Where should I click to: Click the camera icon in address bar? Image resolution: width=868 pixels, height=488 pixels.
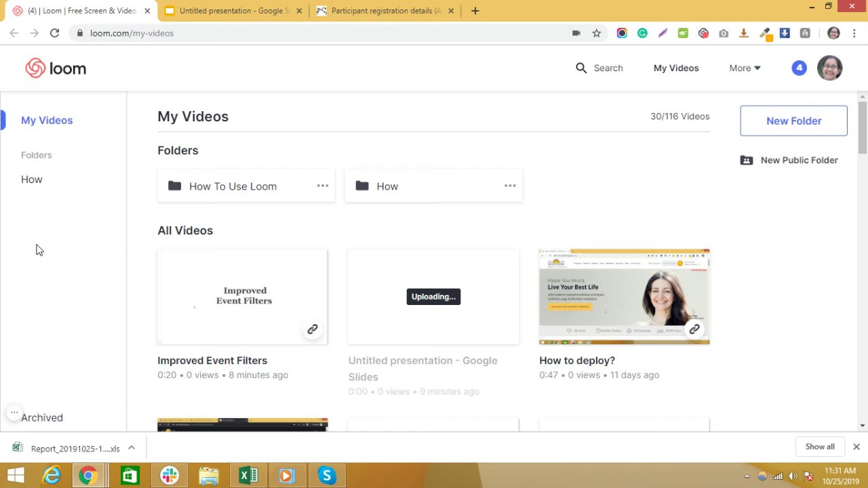click(x=576, y=33)
